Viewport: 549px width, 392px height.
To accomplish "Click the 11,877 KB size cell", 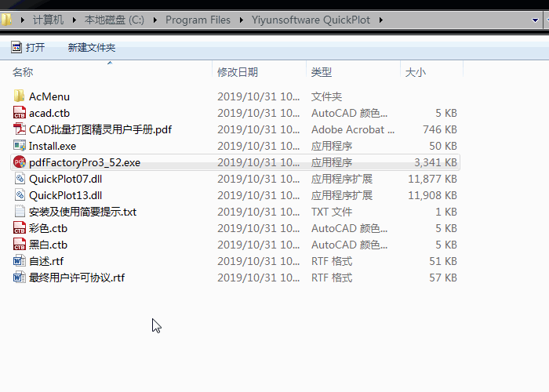I will click(x=432, y=179).
